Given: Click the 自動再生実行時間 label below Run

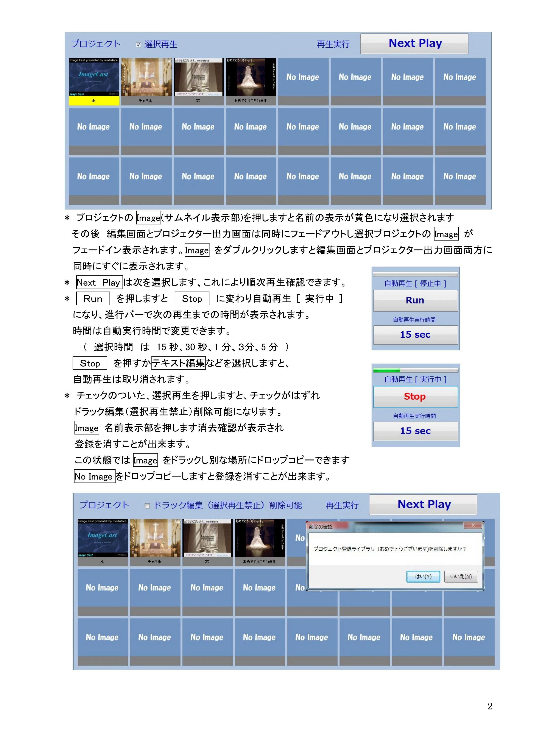Looking at the screenshot, I should pos(414,320).
